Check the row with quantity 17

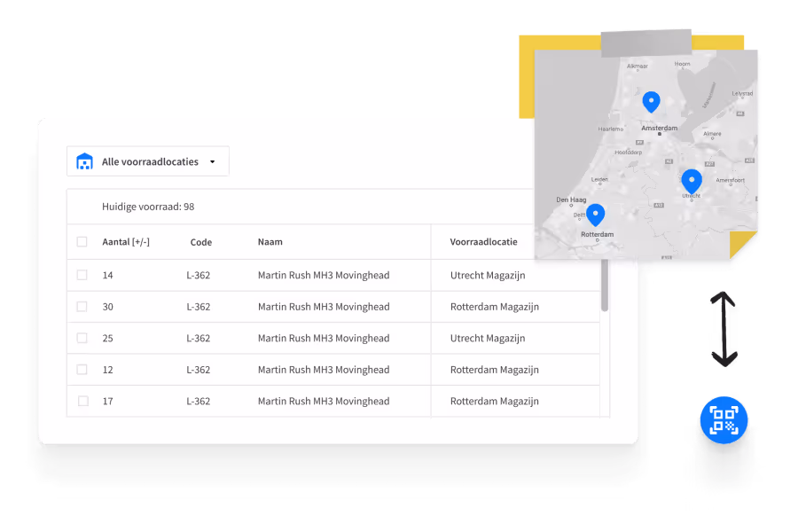(83, 401)
